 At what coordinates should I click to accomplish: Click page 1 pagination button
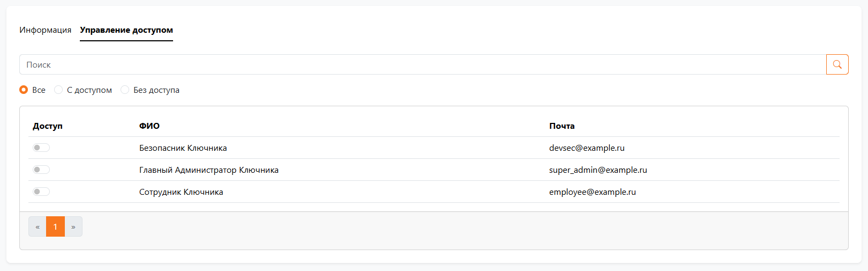tap(55, 226)
